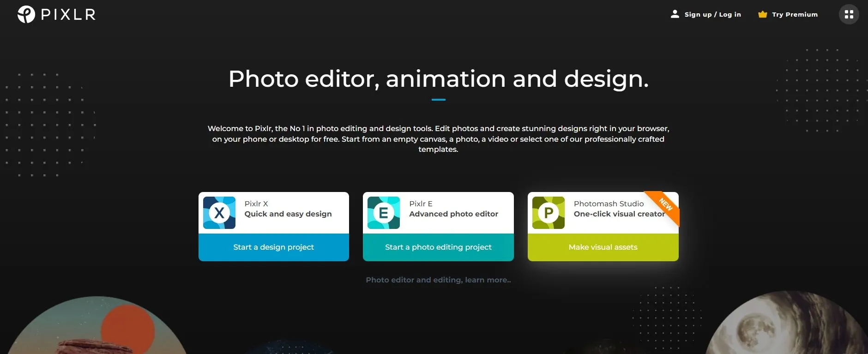Click the Premium crown icon
The height and width of the screenshot is (354, 868).
coord(762,14)
